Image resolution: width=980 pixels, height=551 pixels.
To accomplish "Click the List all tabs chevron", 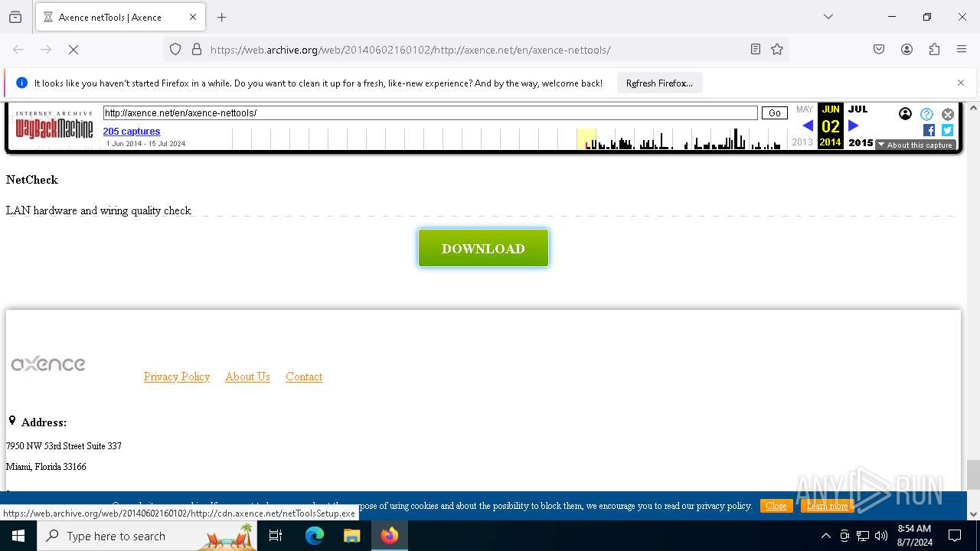I will (x=828, y=17).
